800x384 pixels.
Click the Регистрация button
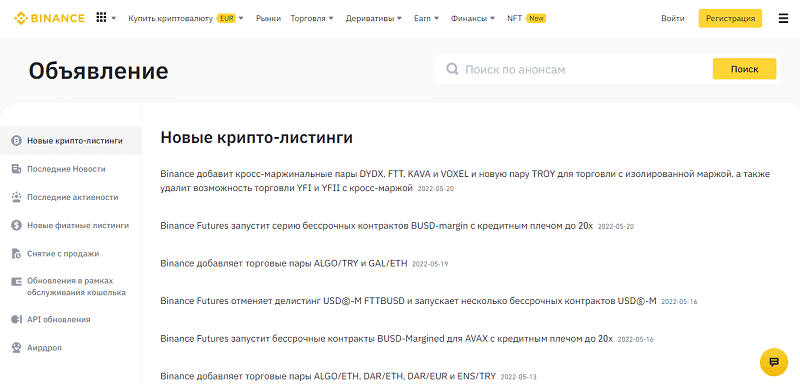[730, 18]
